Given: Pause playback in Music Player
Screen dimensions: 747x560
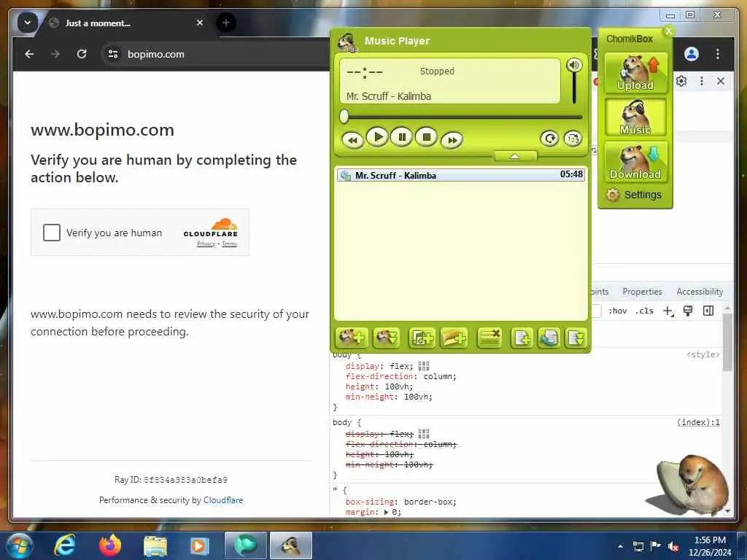Looking at the screenshot, I should tap(402, 138).
